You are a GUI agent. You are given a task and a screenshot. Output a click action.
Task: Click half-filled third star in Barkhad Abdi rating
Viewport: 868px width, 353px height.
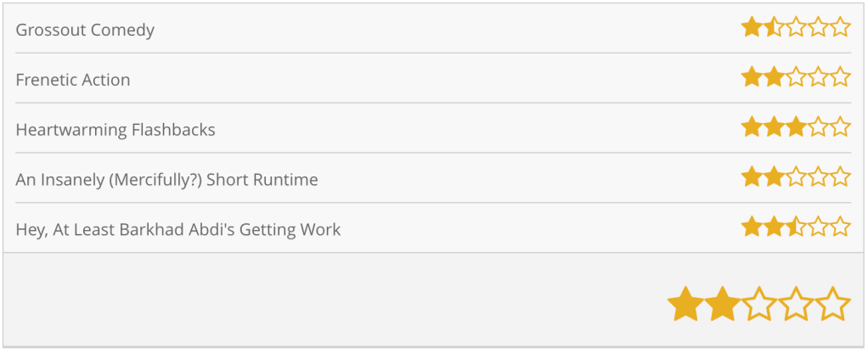click(x=796, y=227)
